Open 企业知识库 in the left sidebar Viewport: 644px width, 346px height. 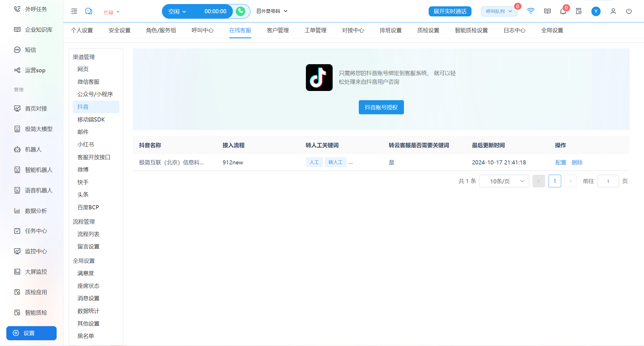coord(33,30)
